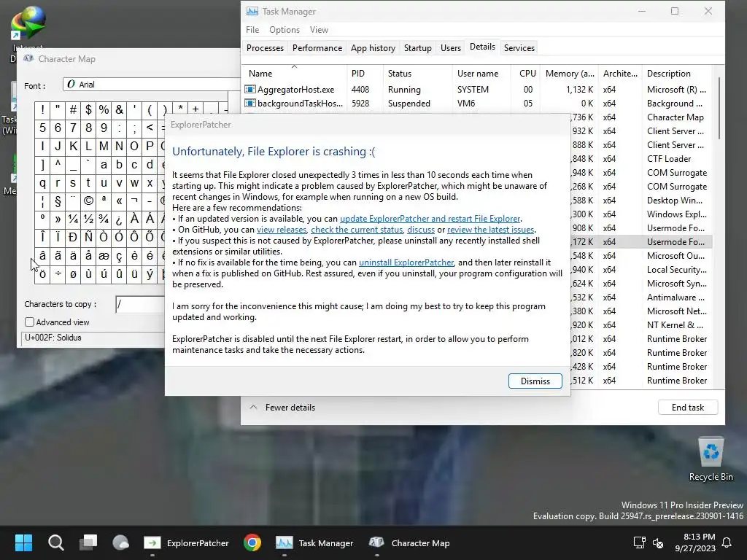
Task: Select the Desktop Window Manager row
Action: pos(674,200)
